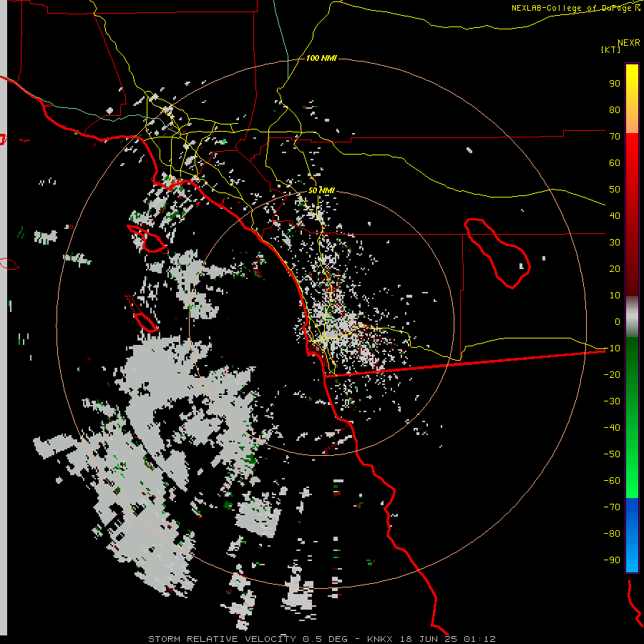Click the -60 knot legend value
The image size is (644, 644).
pyautogui.click(x=612, y=481)
